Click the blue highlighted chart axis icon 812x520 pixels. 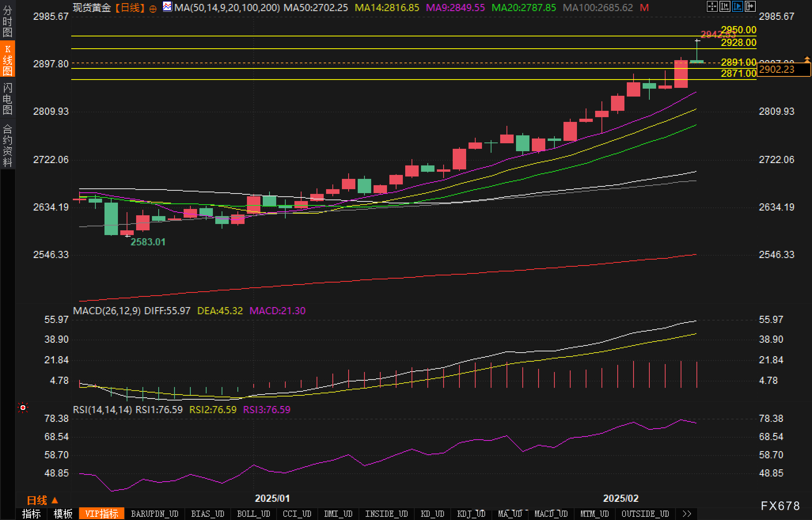pyautogui.click(x=737, y=6)
